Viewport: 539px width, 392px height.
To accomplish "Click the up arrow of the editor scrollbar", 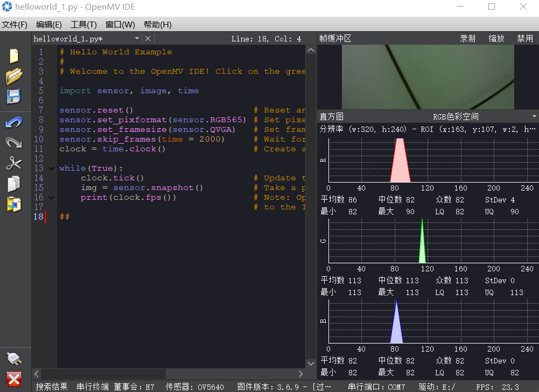I will 311,50.
